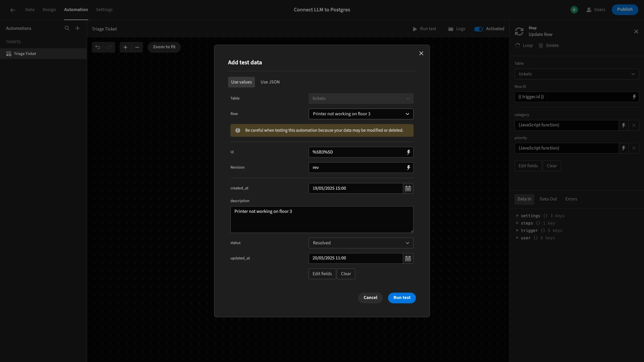
Task: Select the Use values tab
Action: 241,82
